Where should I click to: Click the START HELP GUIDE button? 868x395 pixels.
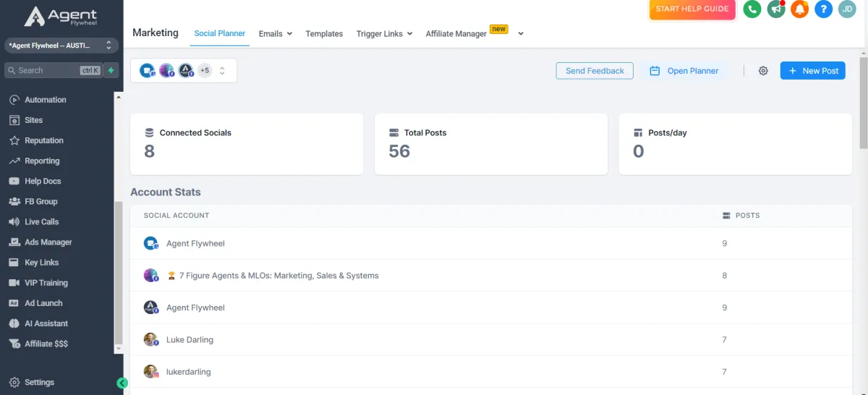693,9
